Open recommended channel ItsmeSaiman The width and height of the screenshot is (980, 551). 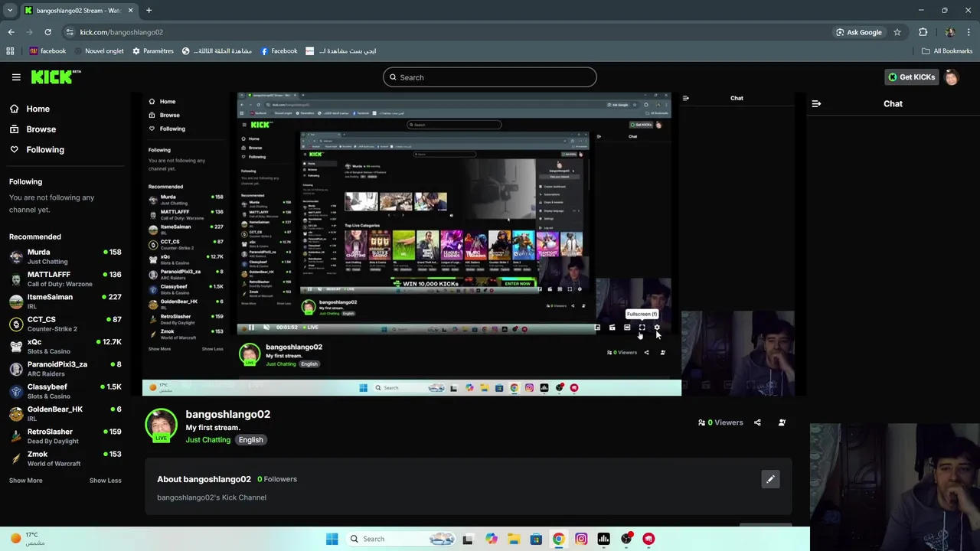[x=65, y=302]
